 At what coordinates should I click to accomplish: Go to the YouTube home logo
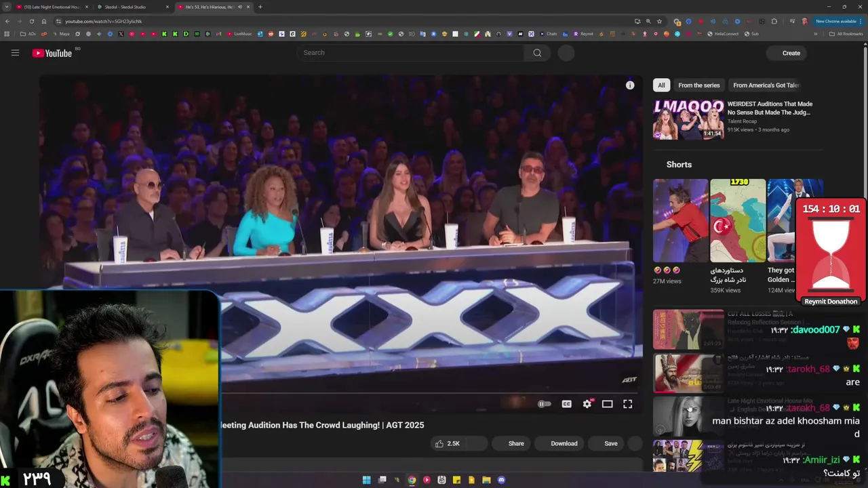(52, 53)
